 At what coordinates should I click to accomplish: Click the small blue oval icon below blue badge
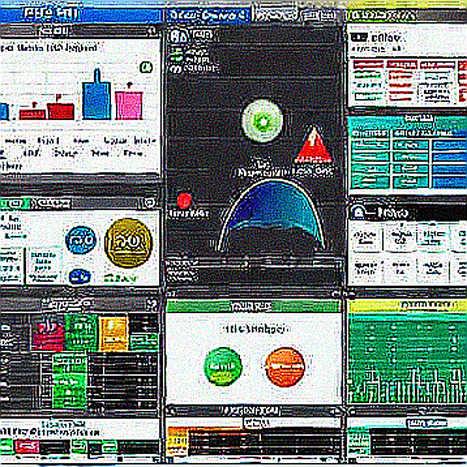tap(79, 276)
